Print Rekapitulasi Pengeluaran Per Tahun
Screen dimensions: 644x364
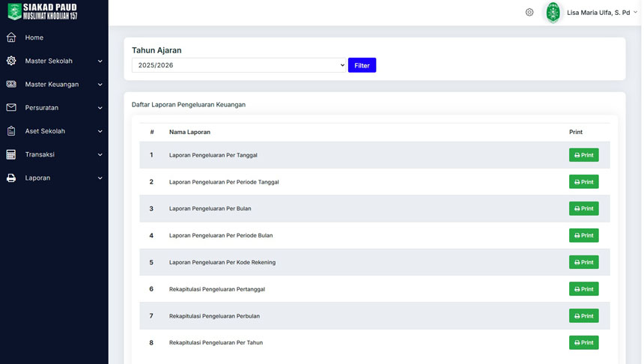click(583, 342)
